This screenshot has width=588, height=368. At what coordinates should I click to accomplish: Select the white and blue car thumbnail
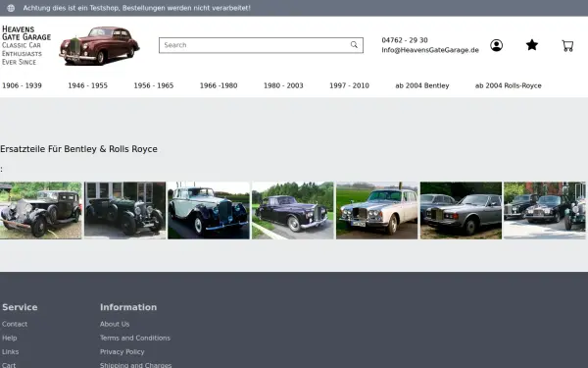209,210
